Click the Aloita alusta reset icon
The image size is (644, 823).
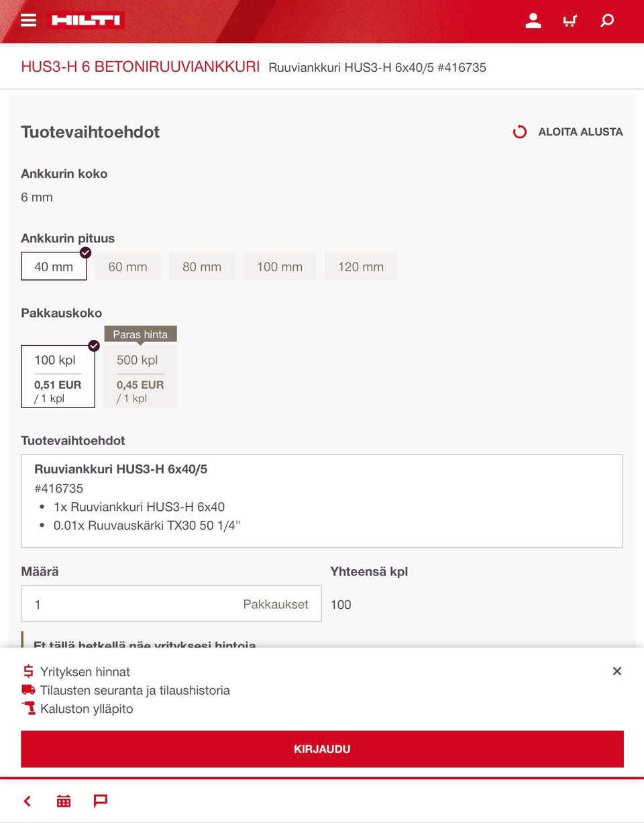click(x=520, y=132)
